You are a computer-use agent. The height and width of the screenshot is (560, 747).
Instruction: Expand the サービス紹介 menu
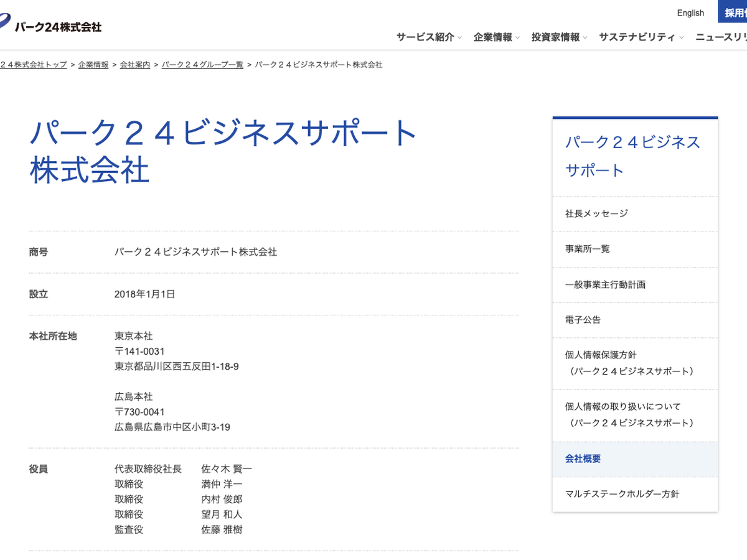(x=428, y=37)
